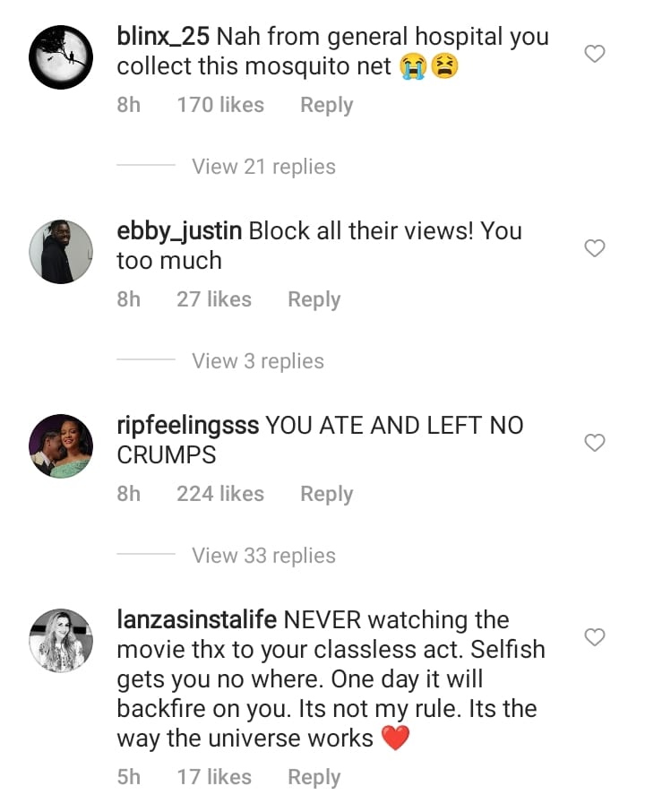Open blinx_25 profile picture
The width and height of the screenshot is (645, 812).
click(x=61, y=58)
